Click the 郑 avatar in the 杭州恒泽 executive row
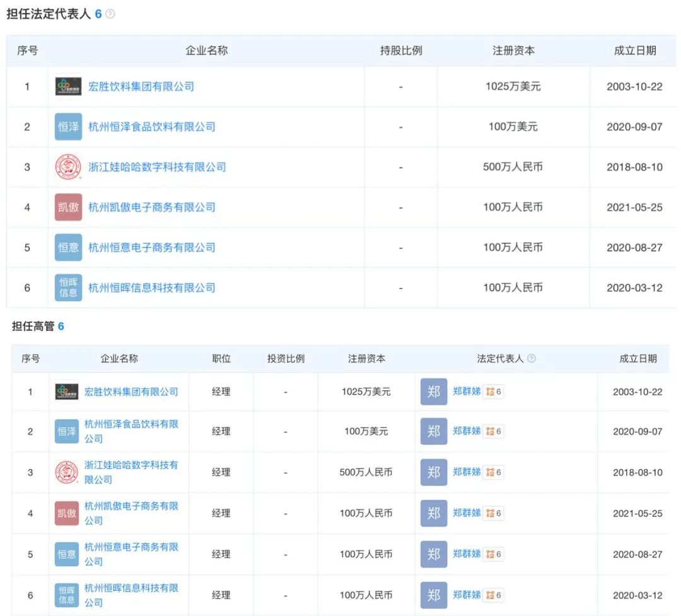The width and height of the screenshot is (681, 616). click(434, 431)
